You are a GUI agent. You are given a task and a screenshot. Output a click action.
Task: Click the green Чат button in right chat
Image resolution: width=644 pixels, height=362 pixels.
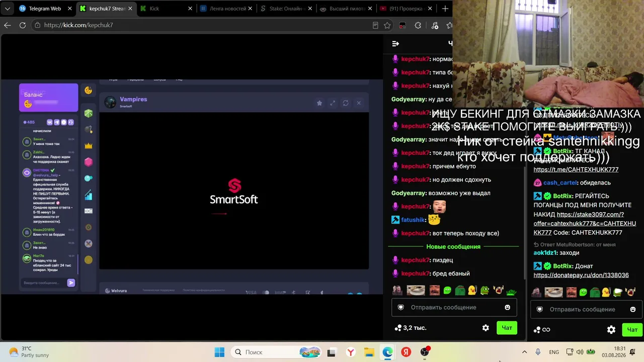click(632, 330)
